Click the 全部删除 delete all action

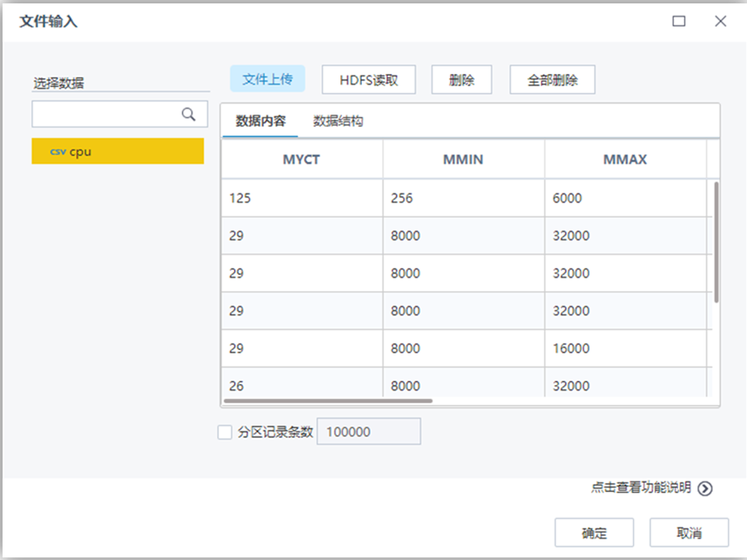[x=552, y=79]
